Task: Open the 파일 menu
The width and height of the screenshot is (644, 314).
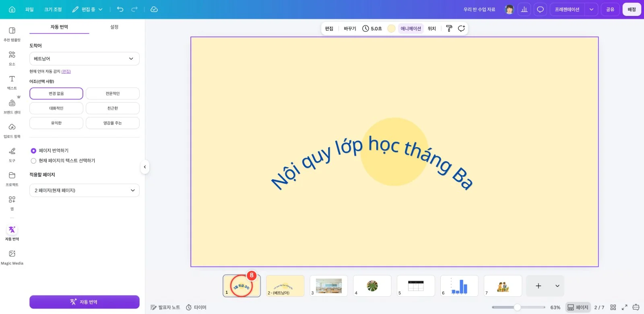Action: [x=29, y=9]
